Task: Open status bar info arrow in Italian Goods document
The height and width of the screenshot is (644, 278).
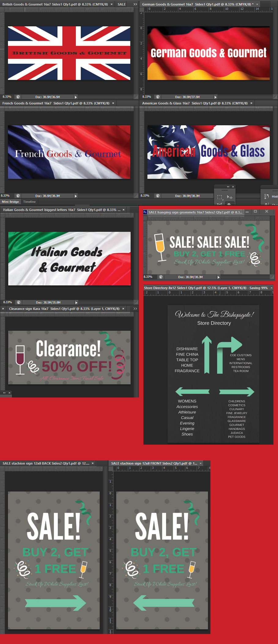Action: (76, 302)
